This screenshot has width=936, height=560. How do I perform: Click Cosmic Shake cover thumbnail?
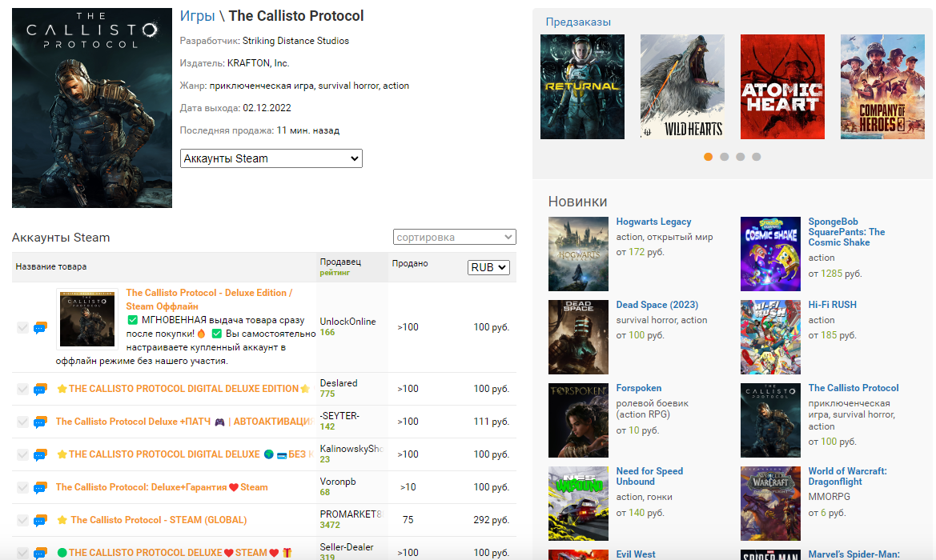pyautogui.click(x=770, y=254)
